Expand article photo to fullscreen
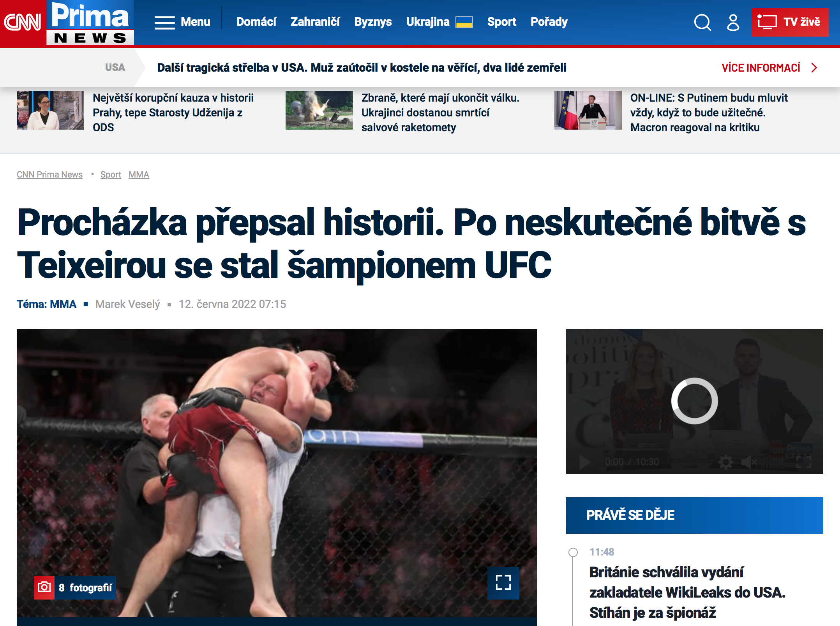The height and width of the screenshot is (626, 840). pyautogui.click(x=503, y=583)
